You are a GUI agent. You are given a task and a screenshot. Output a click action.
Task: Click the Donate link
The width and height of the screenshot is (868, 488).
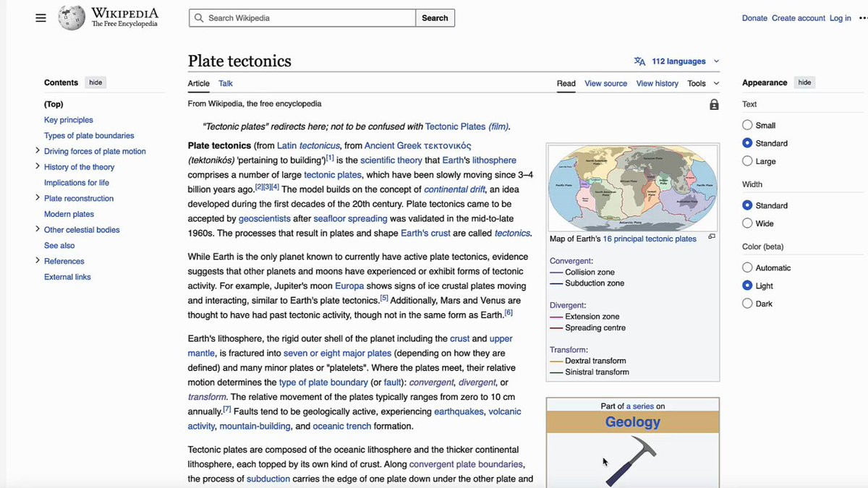coord(754,18)
